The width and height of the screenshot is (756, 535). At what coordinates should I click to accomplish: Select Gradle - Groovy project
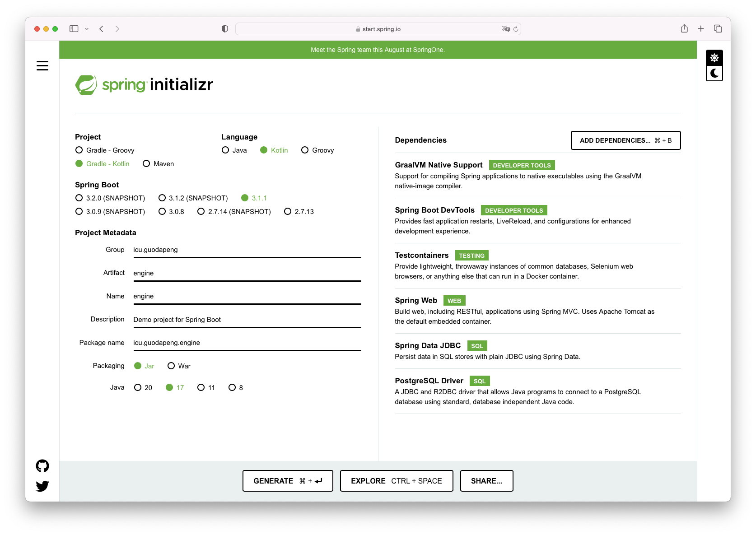[105, 150]
